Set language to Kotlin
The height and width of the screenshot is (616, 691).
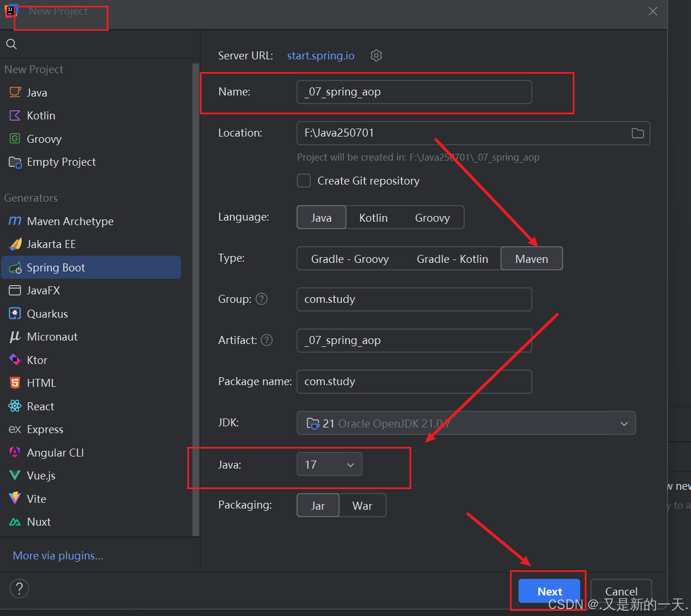(x=373, y=218)
